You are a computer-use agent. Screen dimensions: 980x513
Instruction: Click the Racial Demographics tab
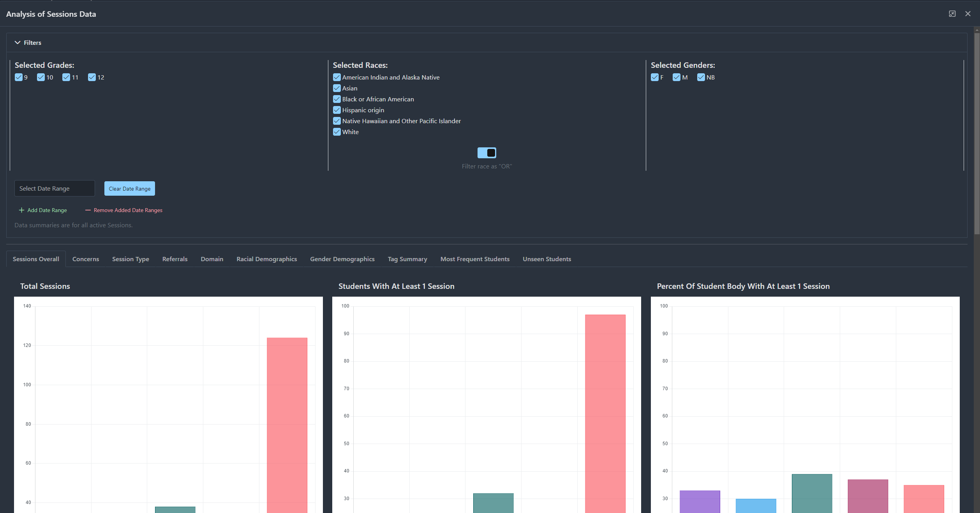point(266,259)
